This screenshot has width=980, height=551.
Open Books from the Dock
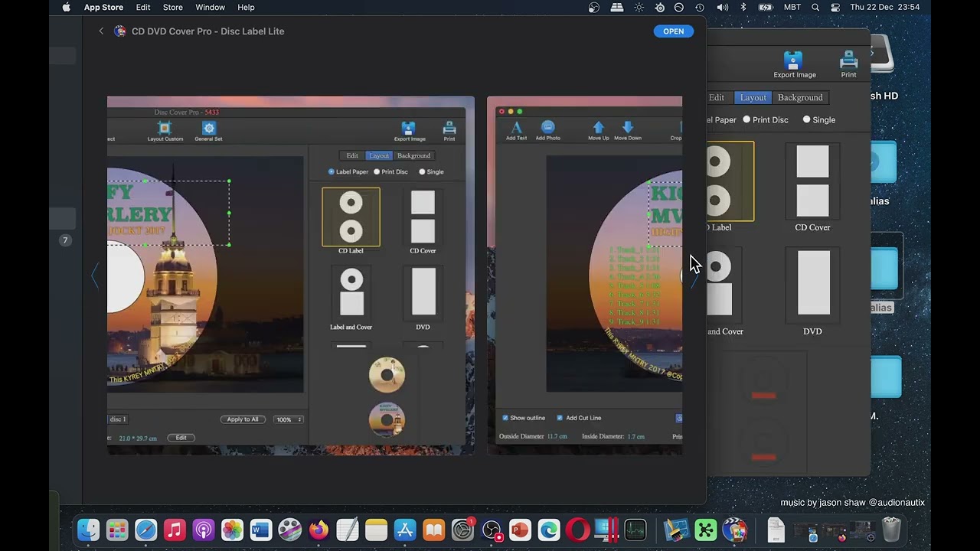tap(433, 530)
